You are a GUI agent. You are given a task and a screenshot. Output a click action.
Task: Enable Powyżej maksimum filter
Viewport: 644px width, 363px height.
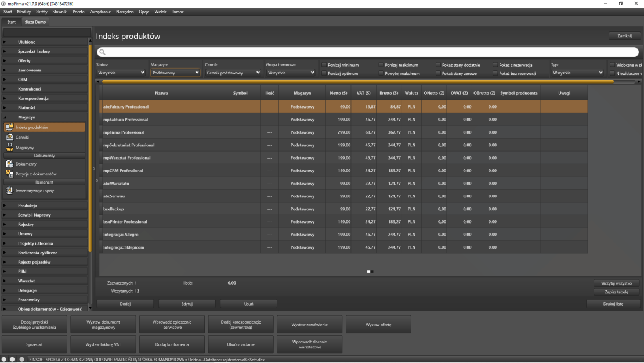point(381,73)
